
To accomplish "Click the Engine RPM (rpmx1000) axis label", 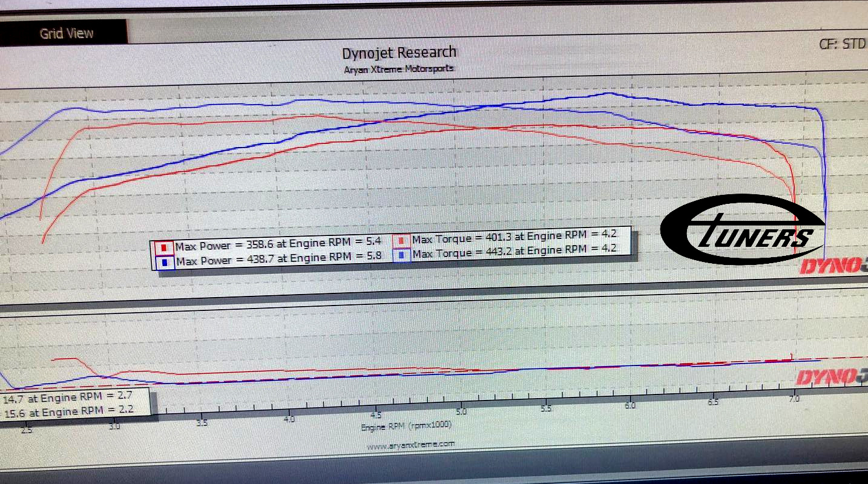I will click(406, 426).
